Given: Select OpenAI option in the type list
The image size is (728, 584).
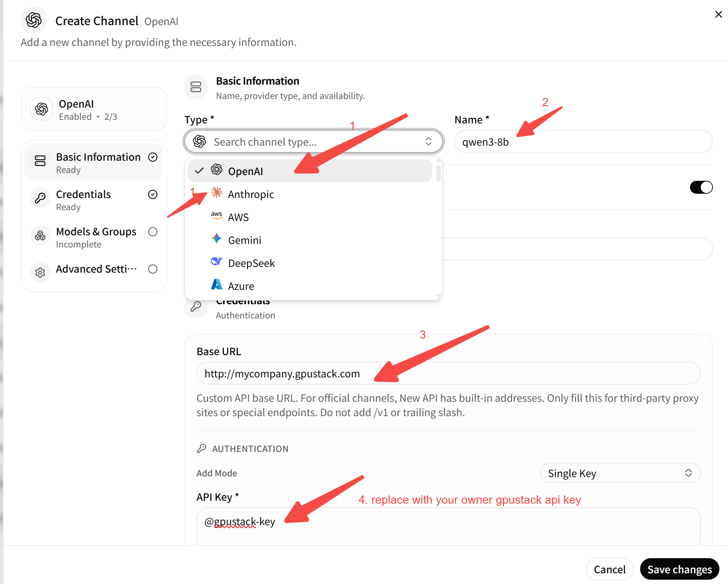Looking at the screenshot, I should (x=310, y=171).
